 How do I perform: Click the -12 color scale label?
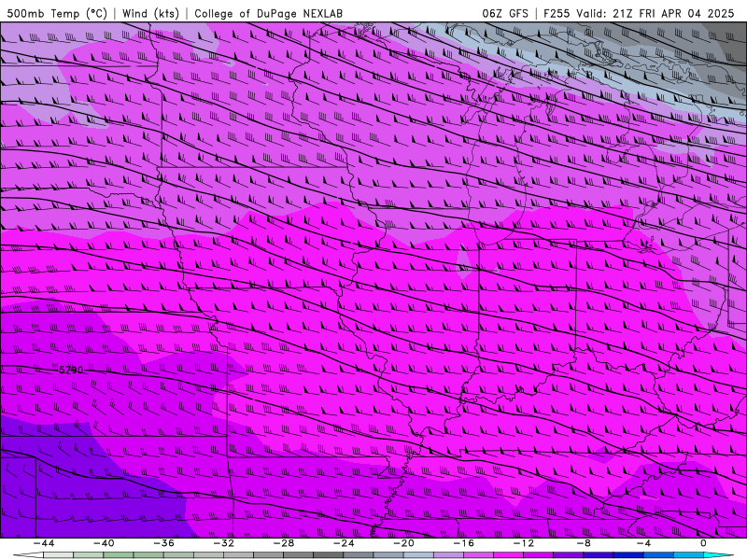coord(524,543)
